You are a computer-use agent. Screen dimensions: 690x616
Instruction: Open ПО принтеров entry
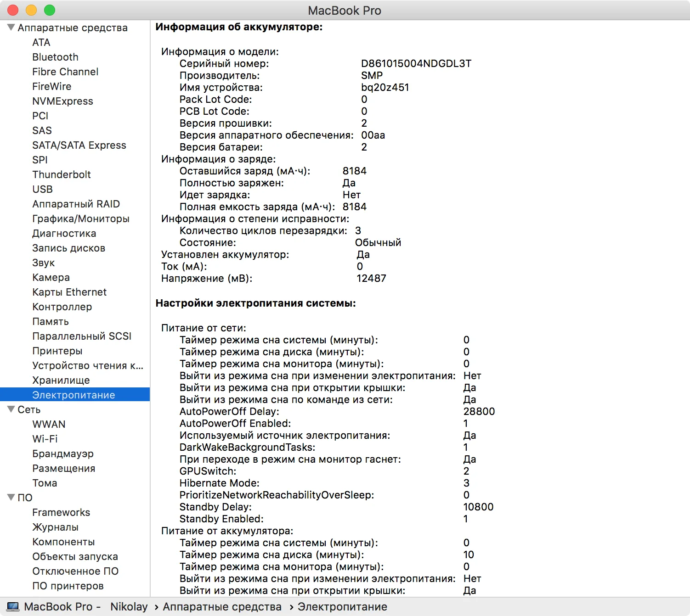[x=68, y=586]
